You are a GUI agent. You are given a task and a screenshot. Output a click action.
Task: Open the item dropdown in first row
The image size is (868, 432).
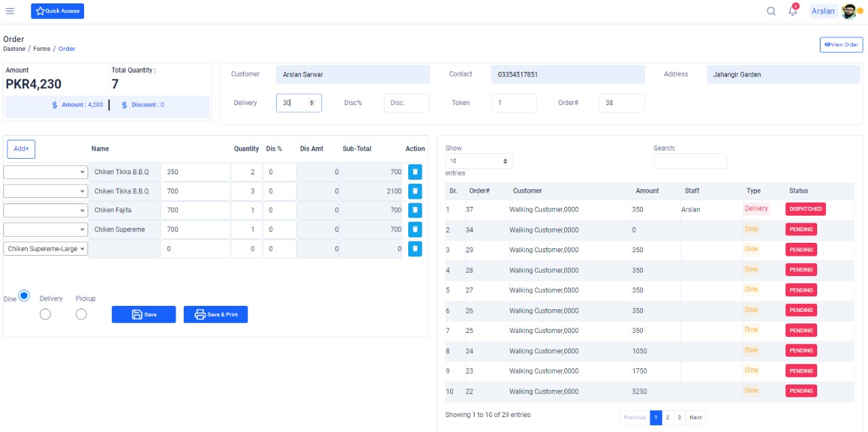coord(45,172)
